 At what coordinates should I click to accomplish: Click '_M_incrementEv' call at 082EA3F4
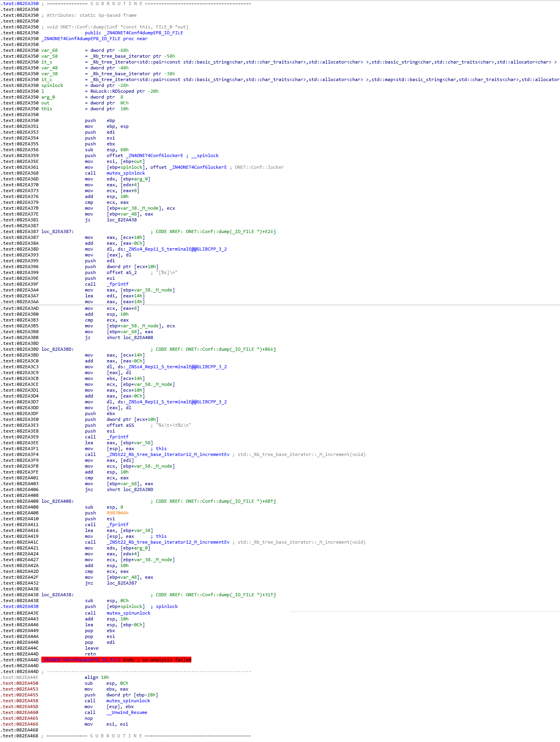[168, 454]
